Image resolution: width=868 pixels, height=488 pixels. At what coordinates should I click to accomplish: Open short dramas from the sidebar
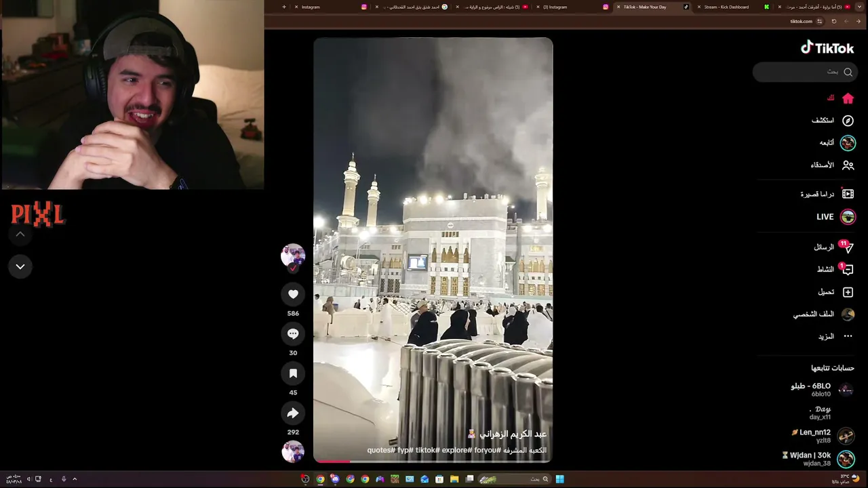[848, 194]
